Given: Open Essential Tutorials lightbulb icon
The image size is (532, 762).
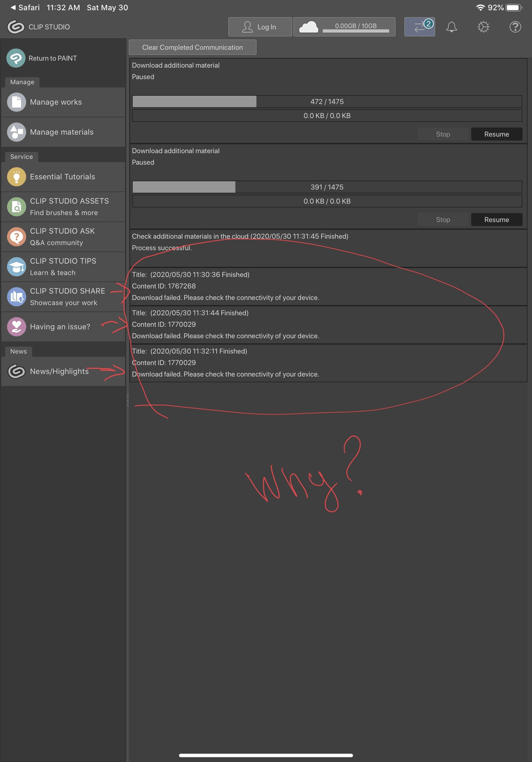Looking at the screenshot, I should [17, 177].
